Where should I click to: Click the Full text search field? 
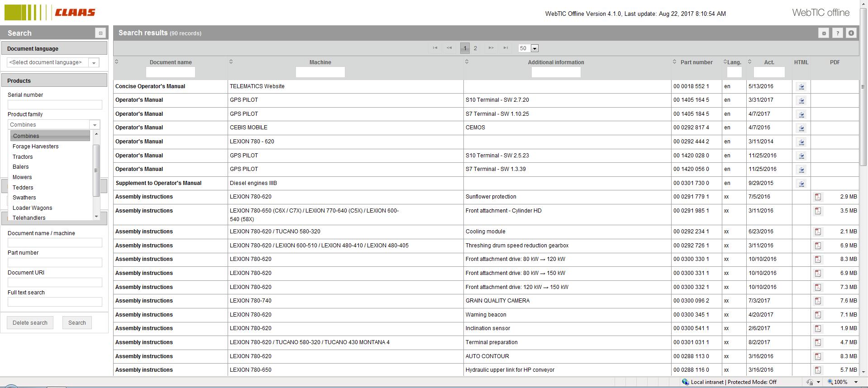coord(55,302)
